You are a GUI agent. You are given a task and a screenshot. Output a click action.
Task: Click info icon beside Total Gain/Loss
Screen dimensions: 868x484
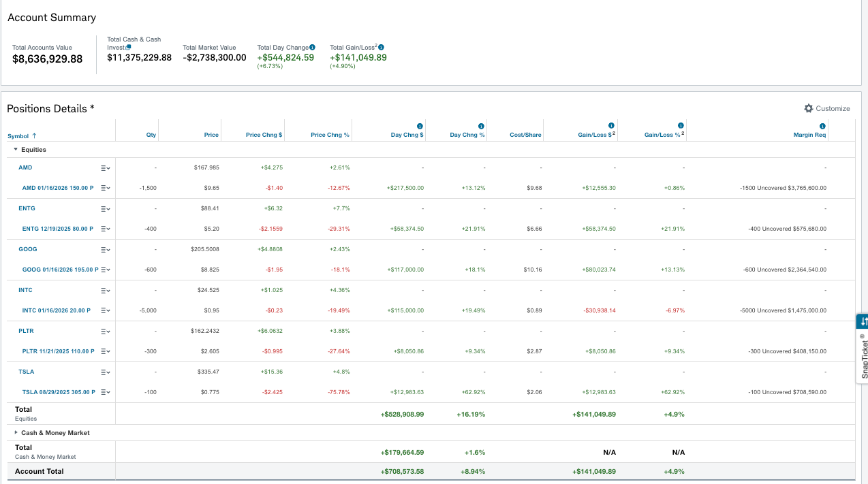381,47
